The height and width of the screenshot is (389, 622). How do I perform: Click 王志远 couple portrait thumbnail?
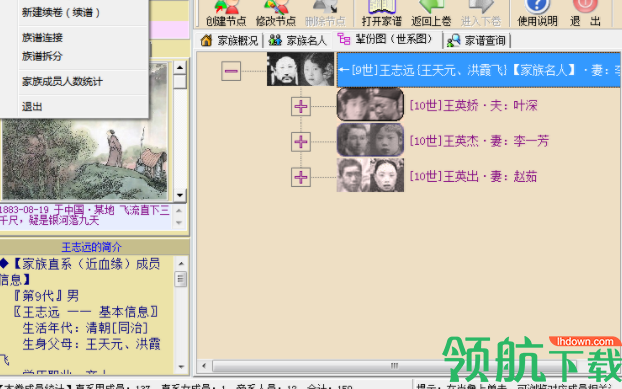coord(300,70)
